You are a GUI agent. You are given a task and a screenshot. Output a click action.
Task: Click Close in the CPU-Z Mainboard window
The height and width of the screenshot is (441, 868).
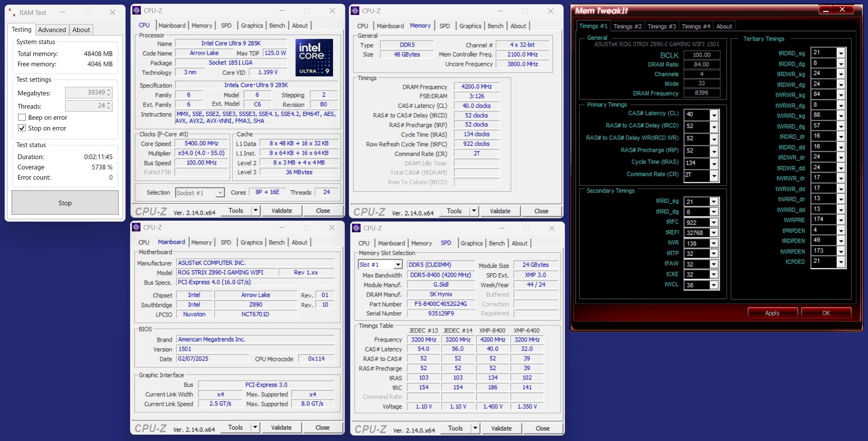pyautogui.click(x=322, y=428)
